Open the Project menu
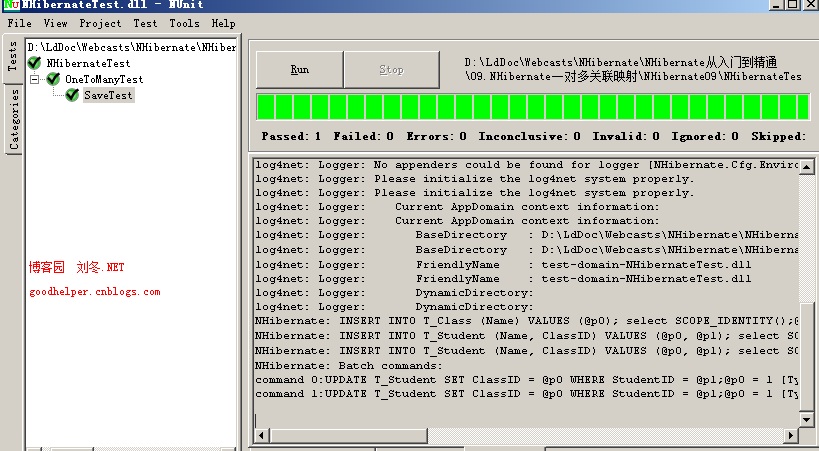This screenshot has width=819, height=451. point(100,24)
